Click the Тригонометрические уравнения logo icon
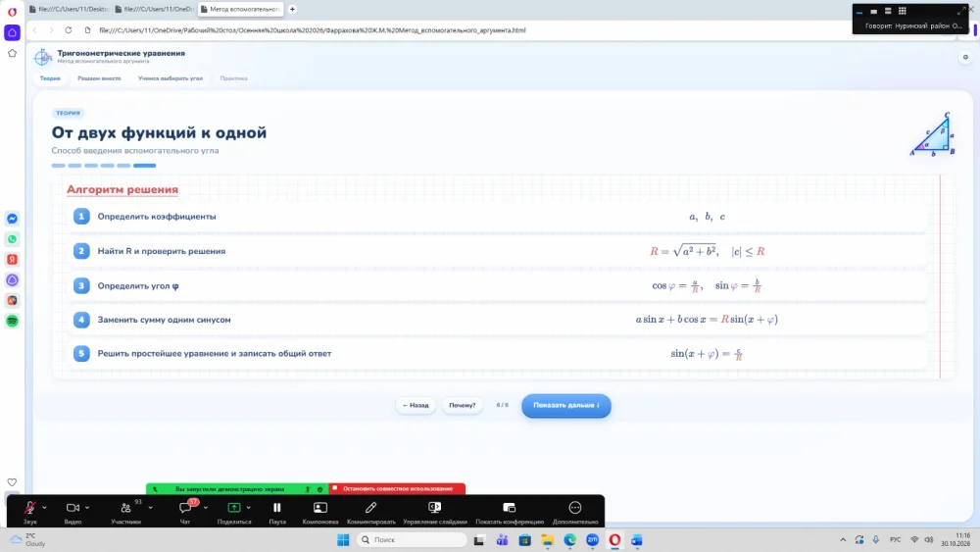This screenshot has height=552, width=980. click(x=42, y=57)
